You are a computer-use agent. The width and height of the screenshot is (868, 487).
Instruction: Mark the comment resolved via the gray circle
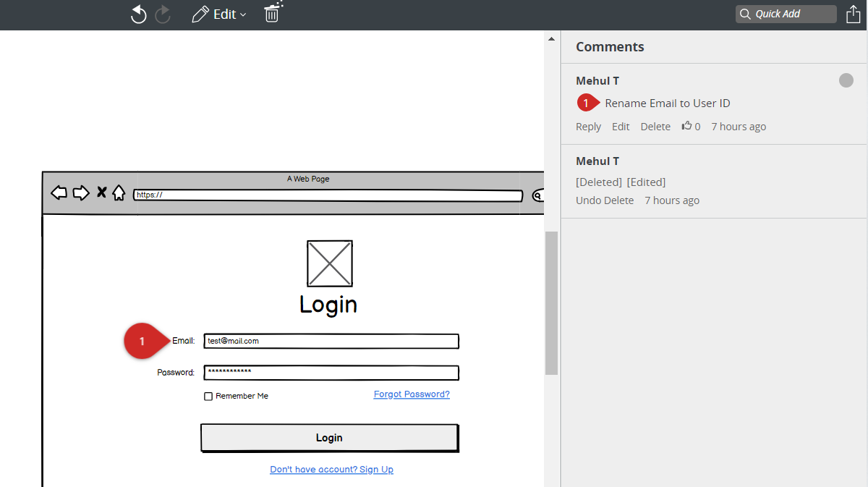[846, 80]
